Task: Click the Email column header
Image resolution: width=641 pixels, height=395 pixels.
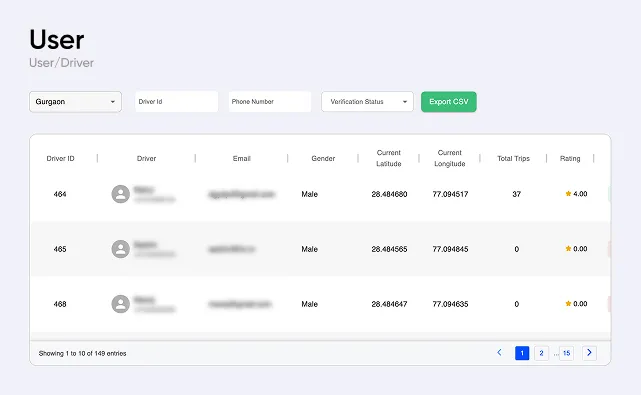Action: [x=242, y=159]
